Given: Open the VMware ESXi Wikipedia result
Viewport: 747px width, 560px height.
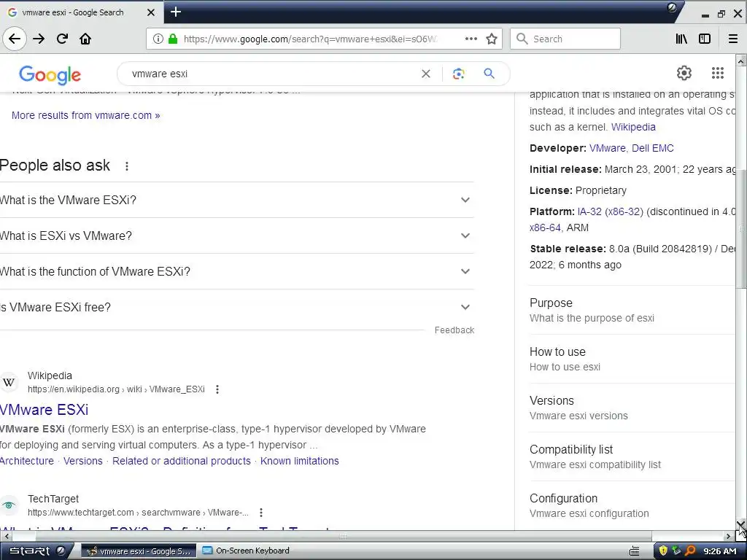Looking at the screenshot, I should 44,410.
